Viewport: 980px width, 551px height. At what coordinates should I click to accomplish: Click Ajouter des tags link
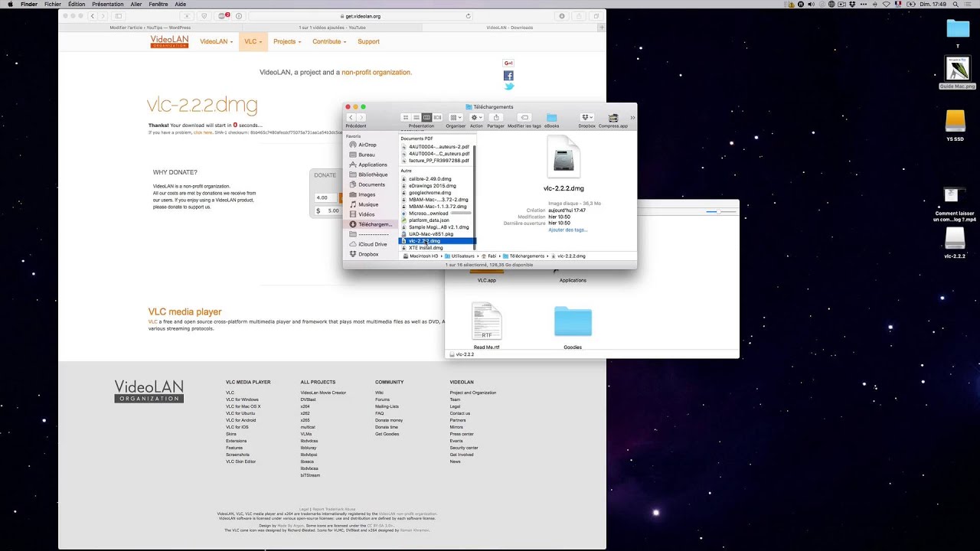pyautogui.click(x=568, y=230)
